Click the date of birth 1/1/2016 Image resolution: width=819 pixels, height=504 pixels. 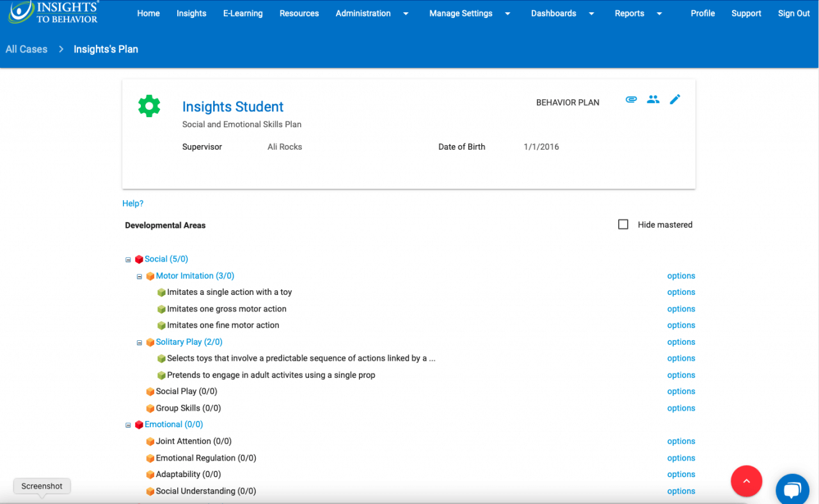[541, 147]
